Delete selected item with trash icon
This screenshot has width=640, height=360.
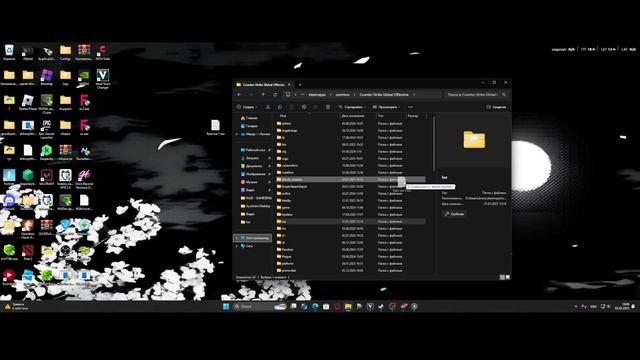[328, 107]
